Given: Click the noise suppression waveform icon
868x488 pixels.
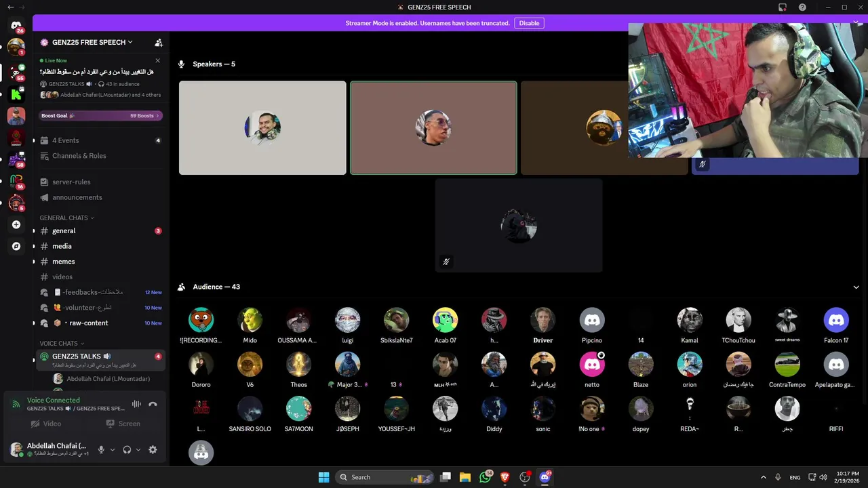Looking at the screenshot, I should click(136, 404).
